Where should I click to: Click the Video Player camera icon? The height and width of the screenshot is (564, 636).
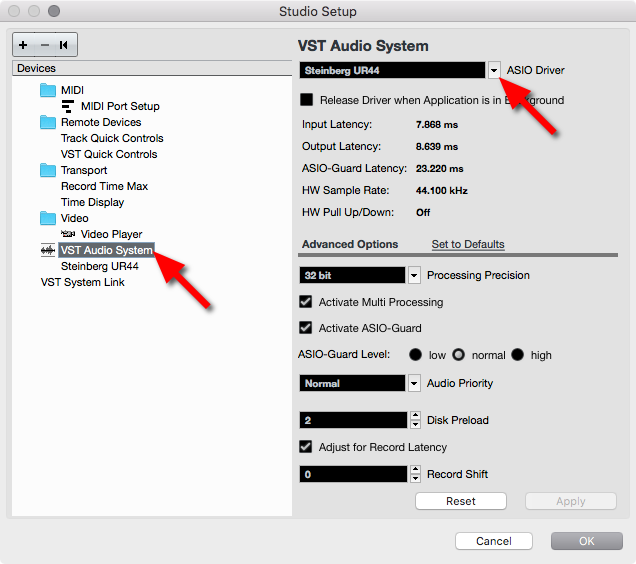(68, 234)
